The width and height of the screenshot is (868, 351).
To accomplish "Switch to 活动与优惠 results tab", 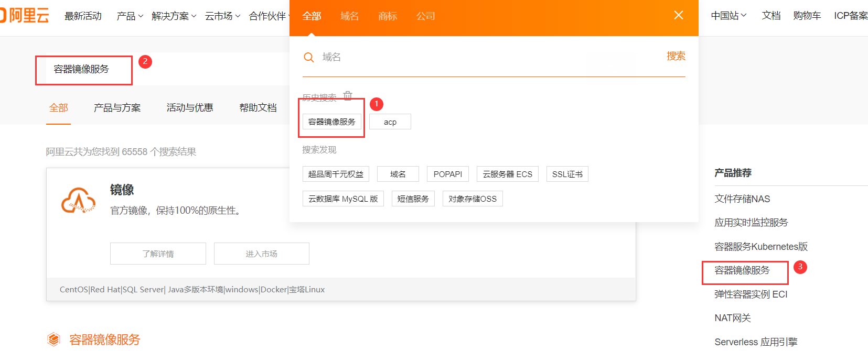I will (x=190, y=108).
